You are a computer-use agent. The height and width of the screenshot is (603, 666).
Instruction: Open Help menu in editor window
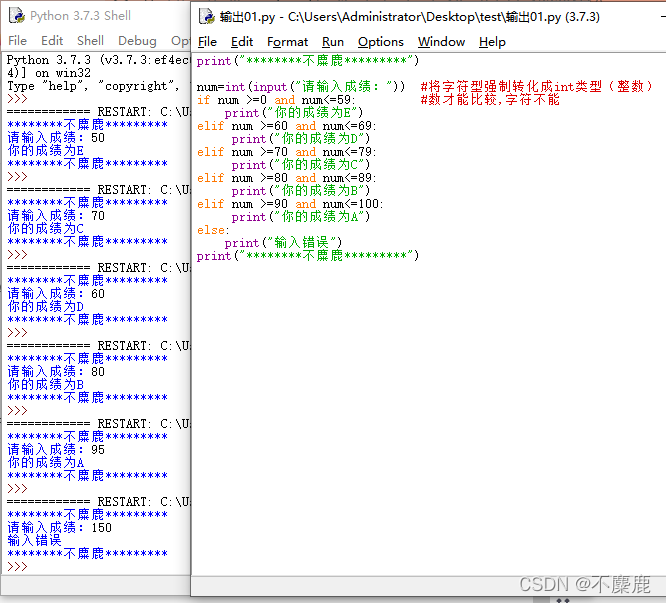tap(492, 42)
